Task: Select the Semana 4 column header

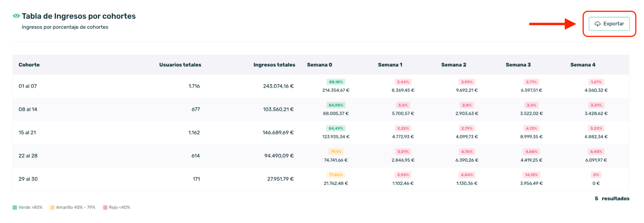Action: coord(582,65)
